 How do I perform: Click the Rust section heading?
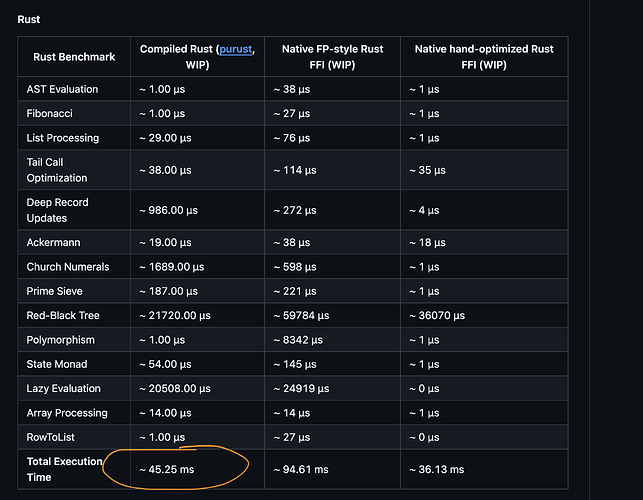(x=29, y=19)
